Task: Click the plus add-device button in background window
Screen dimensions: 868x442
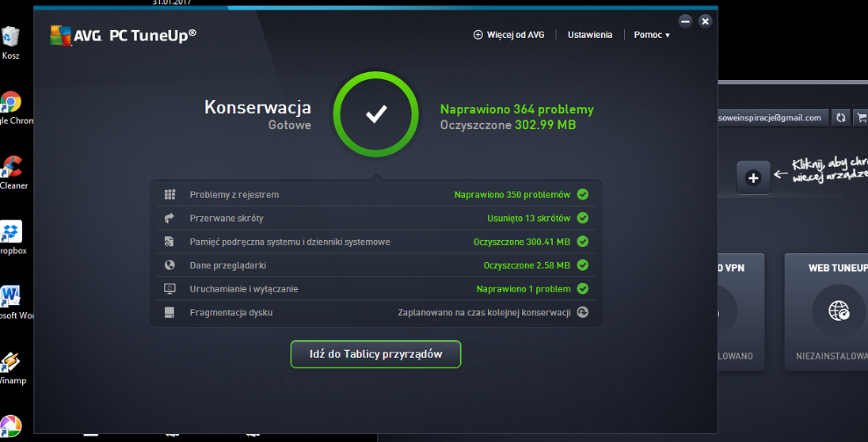Action: coord(753,177)
